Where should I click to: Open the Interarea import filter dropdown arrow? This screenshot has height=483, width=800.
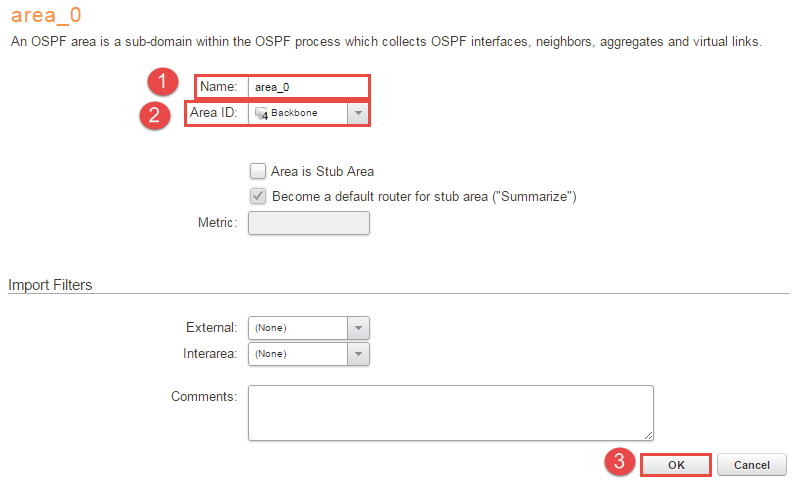pyautogui.click(x=359, y=354)
